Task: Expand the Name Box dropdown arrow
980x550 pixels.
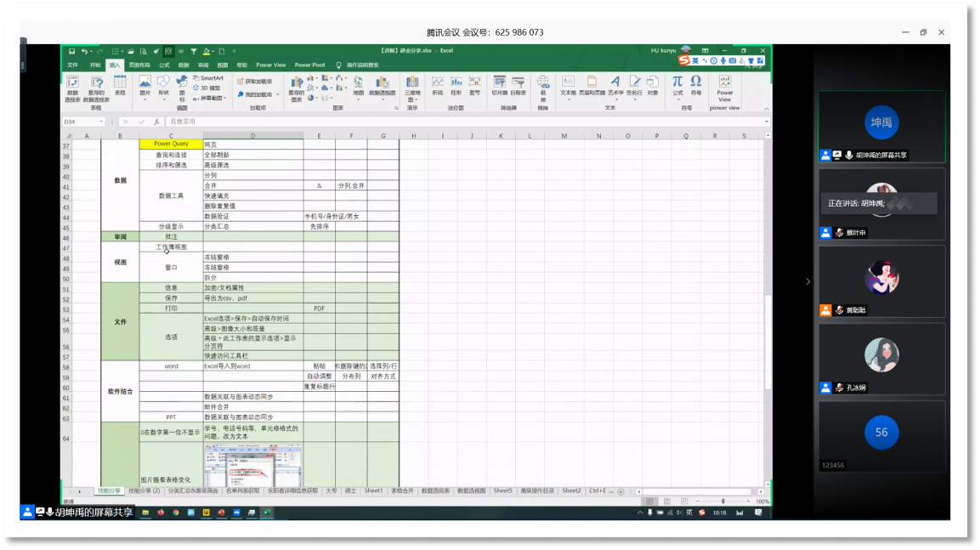Action: coord(103,122)
